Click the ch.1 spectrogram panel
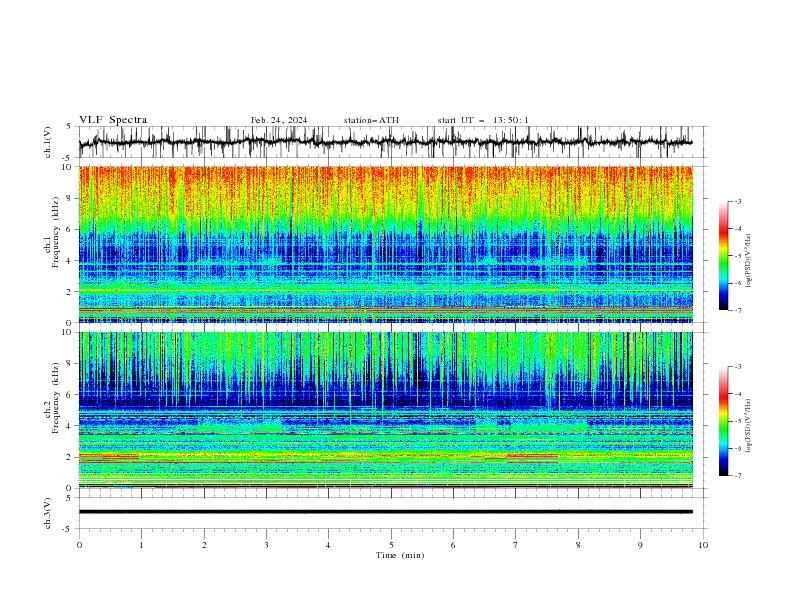792x612 pixels. click(x=385, y=244)
